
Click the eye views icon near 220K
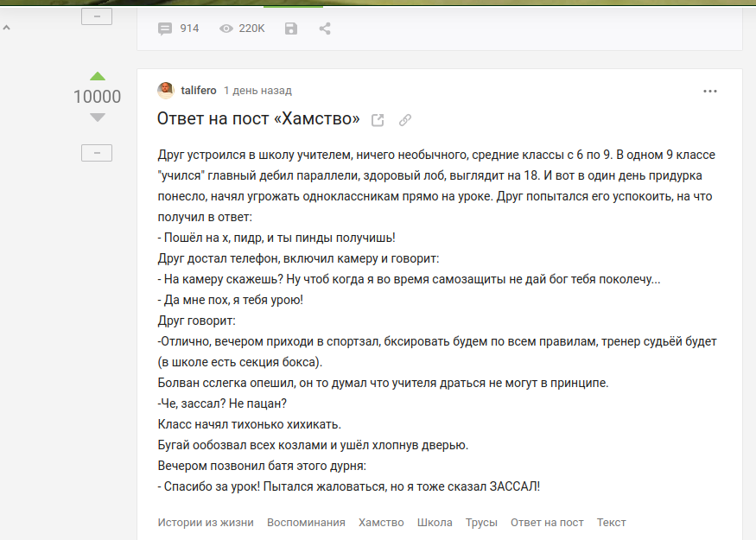pos(226,29)
